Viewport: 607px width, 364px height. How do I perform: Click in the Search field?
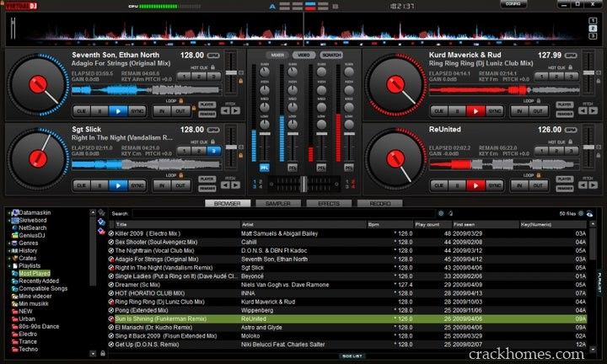[x=284, y=213]
